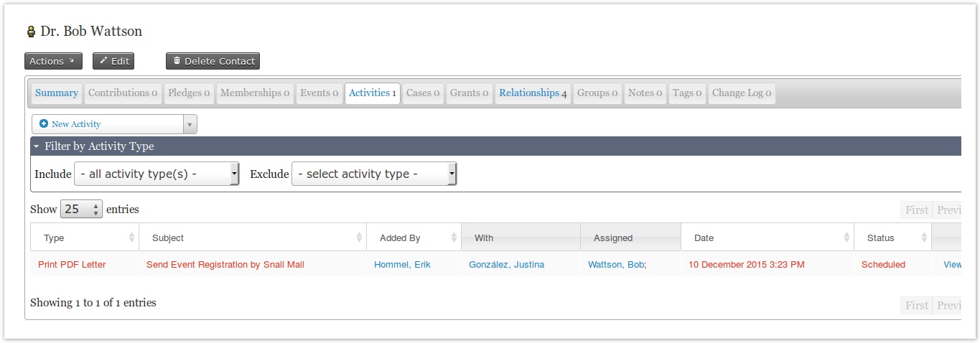Viewport: 980px width, 343px height.
Task: Sort by Added By column arrows icon
Action: click(454, 238)
